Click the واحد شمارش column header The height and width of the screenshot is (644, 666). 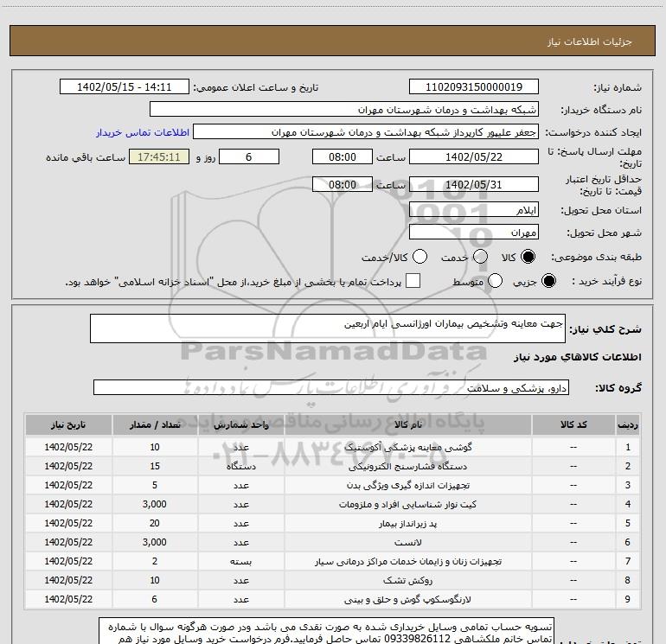[x=240, y=425]
